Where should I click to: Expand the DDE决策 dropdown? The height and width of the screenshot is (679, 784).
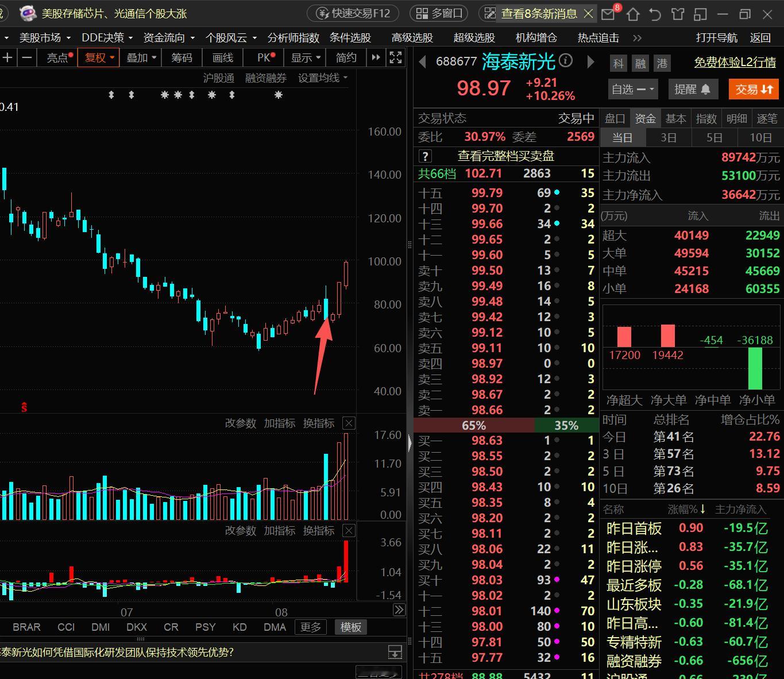coord(107,38)
